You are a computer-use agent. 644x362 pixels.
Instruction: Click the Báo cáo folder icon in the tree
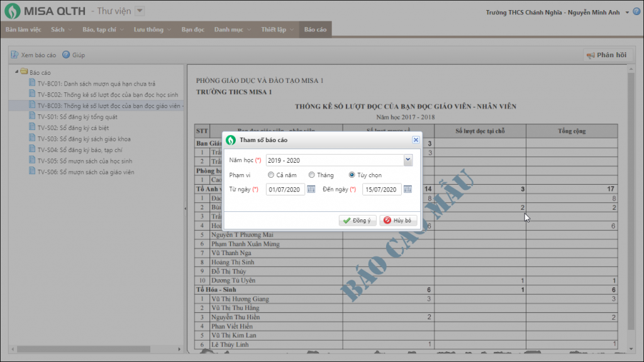click(x=25, y=72)
